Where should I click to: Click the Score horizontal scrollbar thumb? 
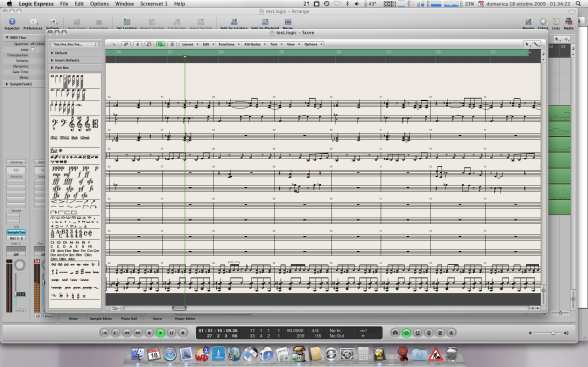tap(179, 308)
